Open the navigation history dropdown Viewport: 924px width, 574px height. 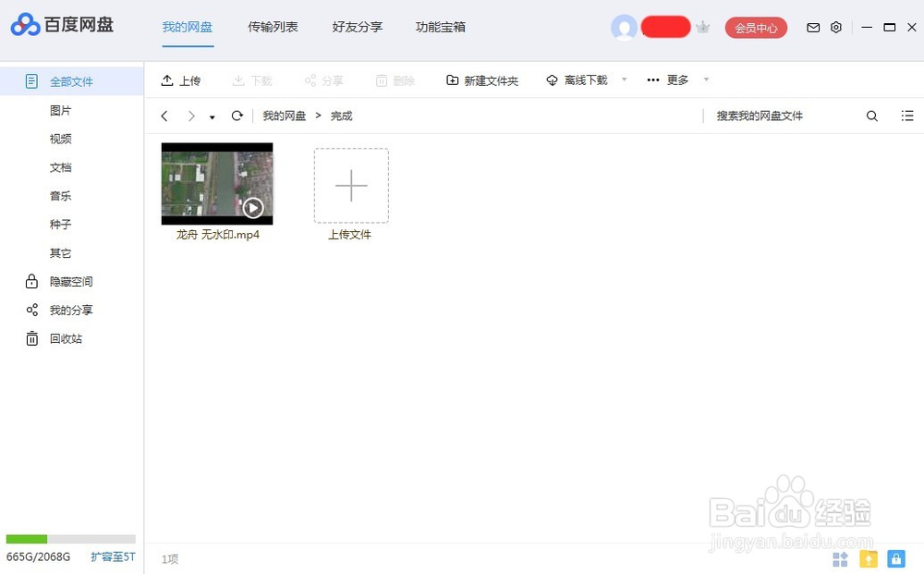213,117
